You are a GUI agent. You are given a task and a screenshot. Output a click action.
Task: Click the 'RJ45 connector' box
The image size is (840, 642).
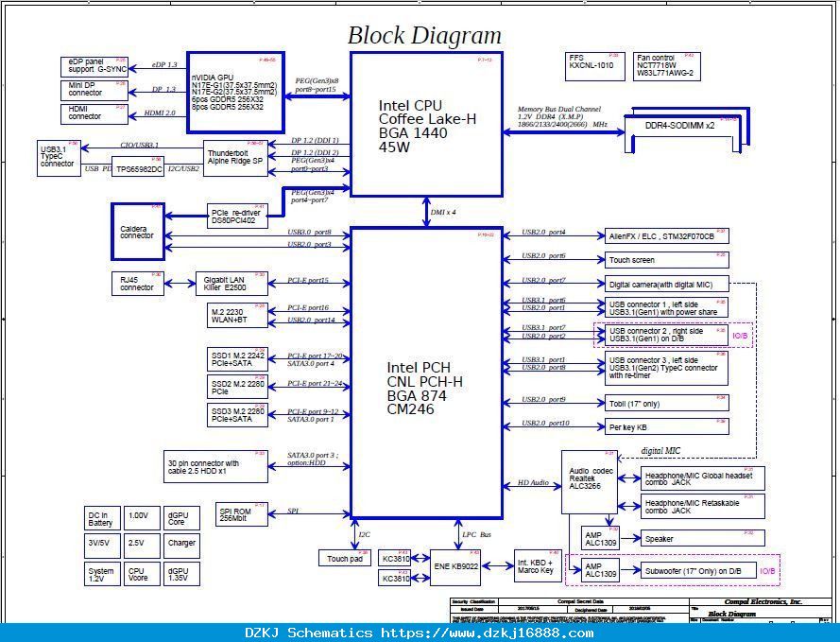click(x=137, y=284)
